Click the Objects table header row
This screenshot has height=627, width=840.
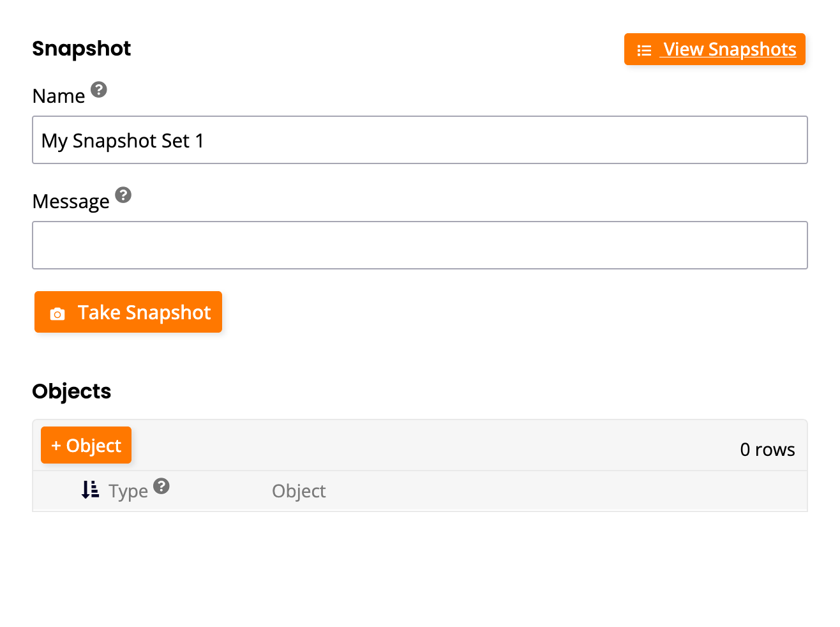click(x=420, y=491)
